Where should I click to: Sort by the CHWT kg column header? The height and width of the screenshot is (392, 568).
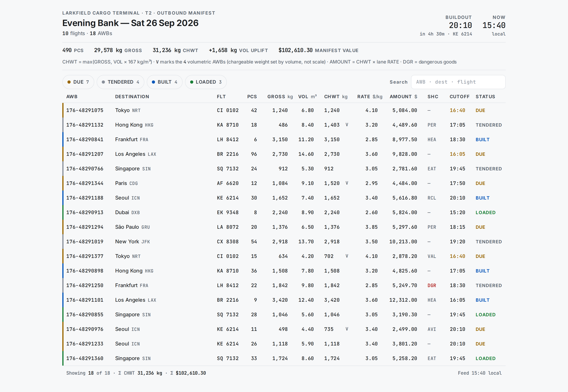pyautogui.click(x=336, y=97)
